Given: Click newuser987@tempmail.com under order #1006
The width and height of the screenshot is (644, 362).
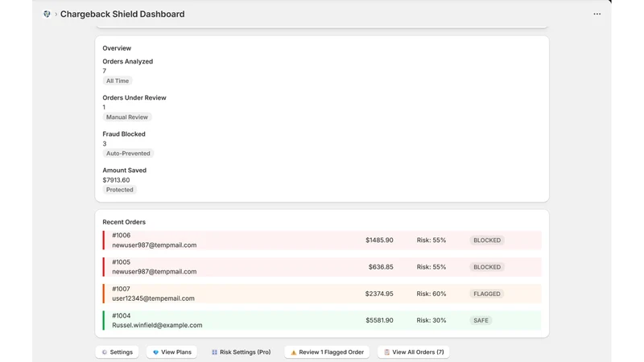Looking at the screenshot, I should (154, 245).
